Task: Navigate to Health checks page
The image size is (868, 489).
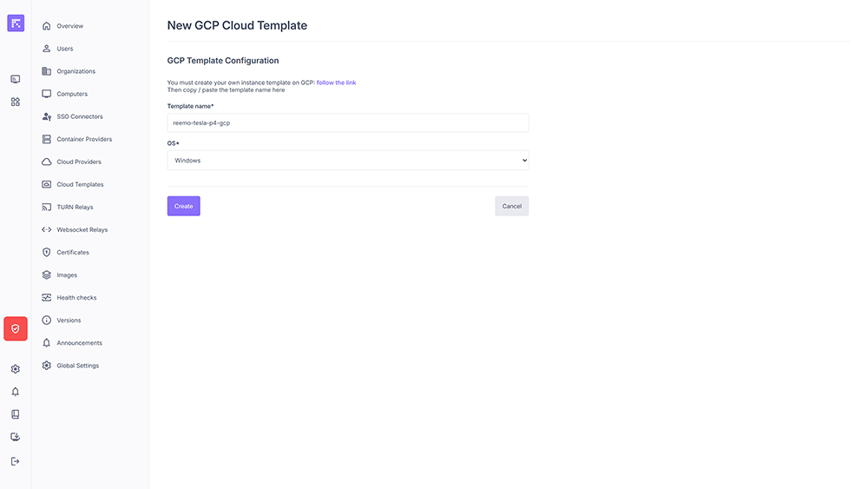Action: pyautogui.click(x=76, y=298)
